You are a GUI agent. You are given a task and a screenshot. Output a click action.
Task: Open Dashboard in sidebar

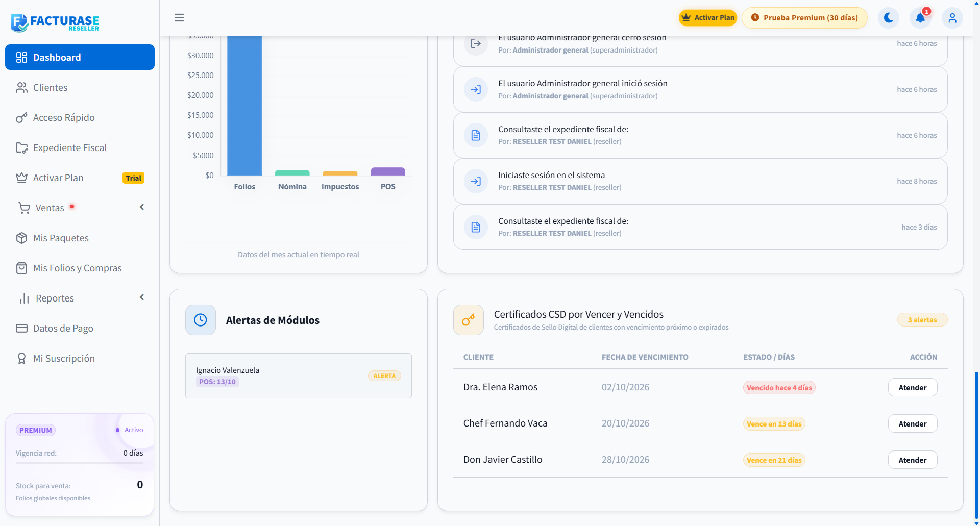click(80, 57)
